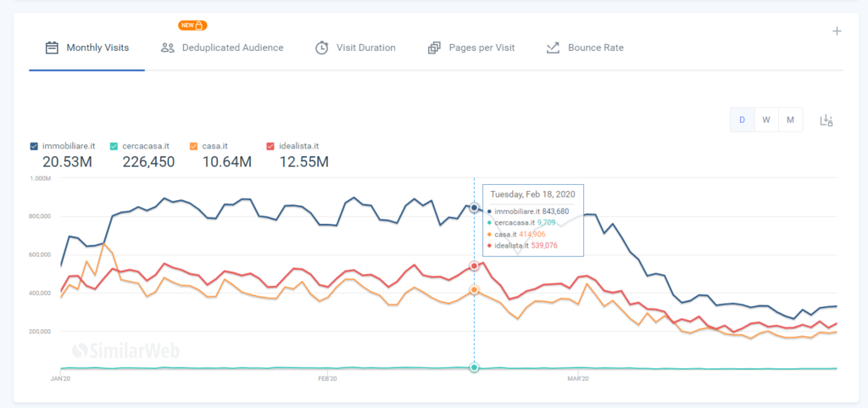Click the immobiliare.it data point on Feb 18
The height and width of the screenshot is (408, 868).
(474, 208)
